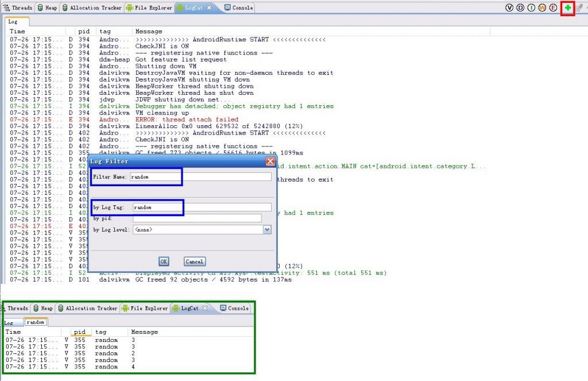Click the green plus add filter icon
The height and width of the screenshot is (381, 588).
[568, 8]
